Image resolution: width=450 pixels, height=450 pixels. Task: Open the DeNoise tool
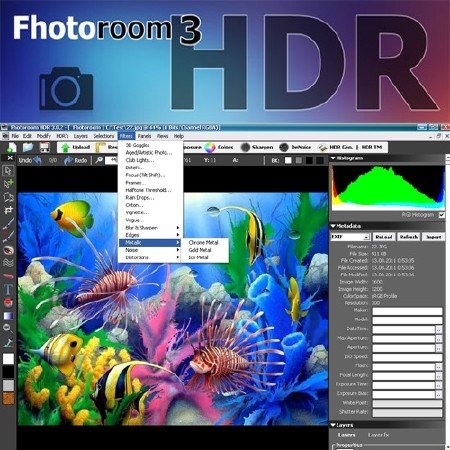pyautogui.click(x=295, y=147)
